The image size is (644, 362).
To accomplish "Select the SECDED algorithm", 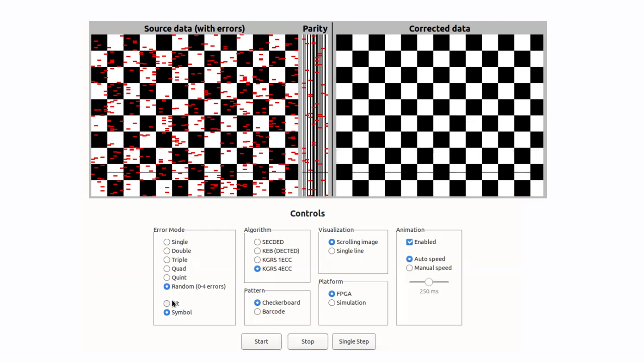I will tap(257, 242).
